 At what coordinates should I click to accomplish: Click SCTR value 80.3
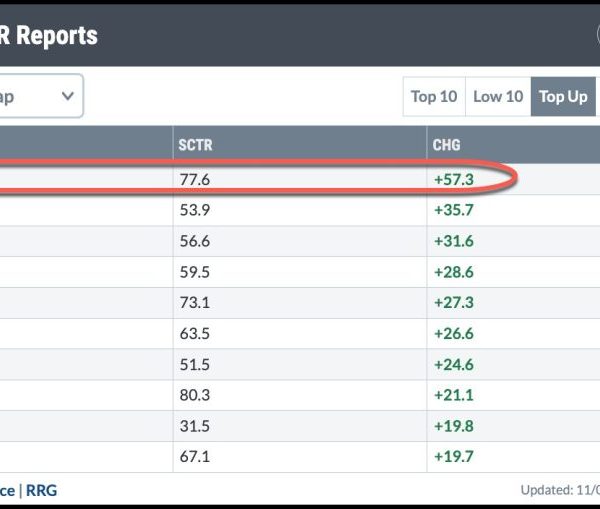point(195,395)
